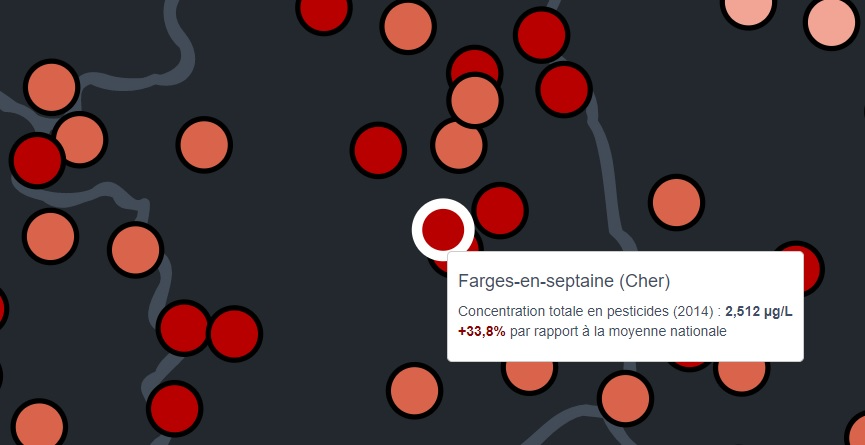
Task: Click right marker of the touching dark red pair
Action: [234, 333]
